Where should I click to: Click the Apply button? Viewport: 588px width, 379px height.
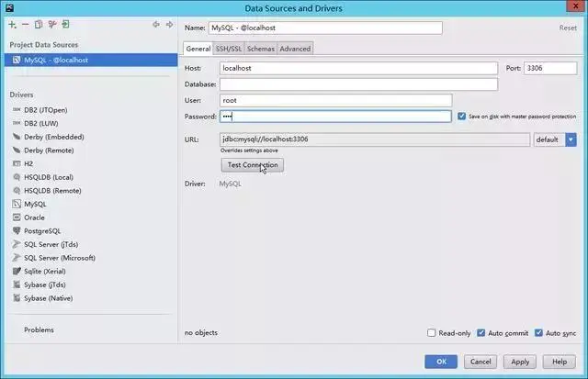point(520,362)
